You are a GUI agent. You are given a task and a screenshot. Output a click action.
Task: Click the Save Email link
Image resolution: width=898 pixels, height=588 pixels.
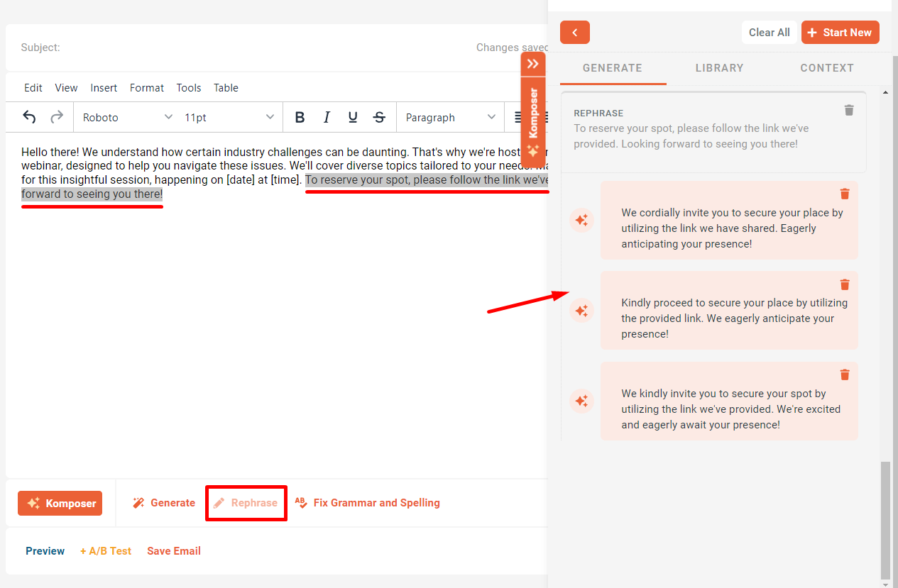point(173,550)
